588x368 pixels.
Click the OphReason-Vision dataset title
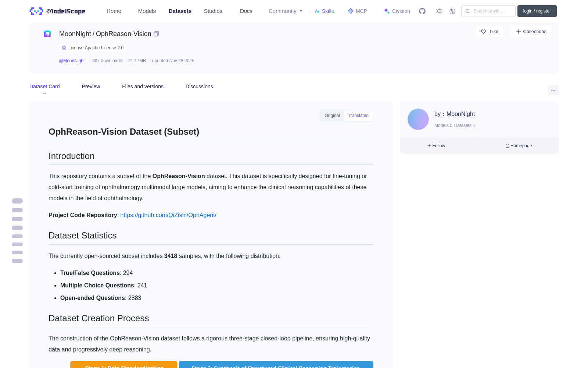(123, 34)
